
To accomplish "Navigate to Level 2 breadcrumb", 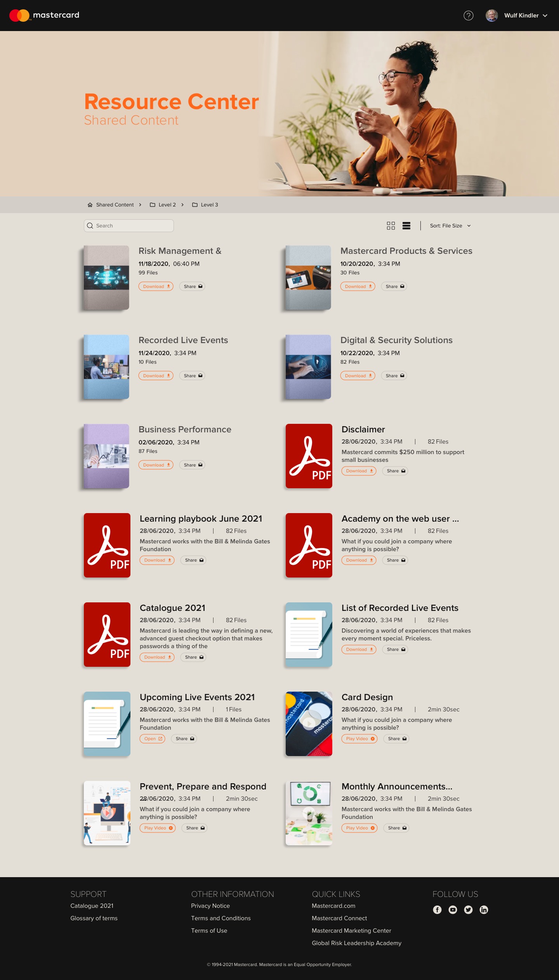I will [163, 205].
